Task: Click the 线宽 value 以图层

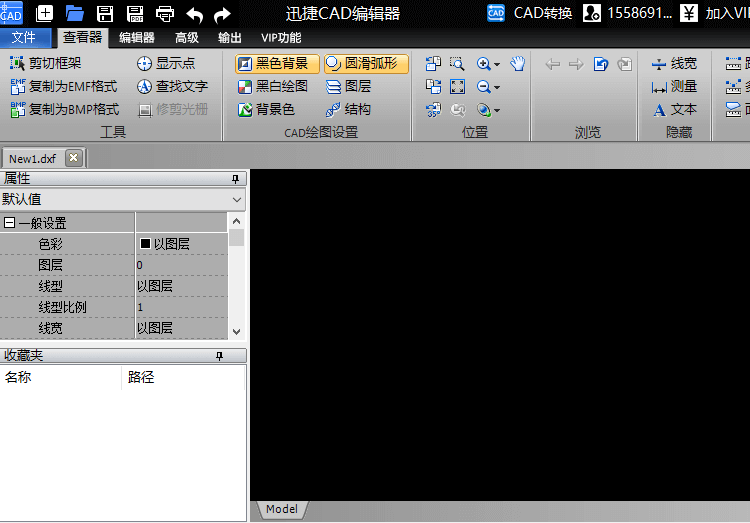Action: coord(154,328)
